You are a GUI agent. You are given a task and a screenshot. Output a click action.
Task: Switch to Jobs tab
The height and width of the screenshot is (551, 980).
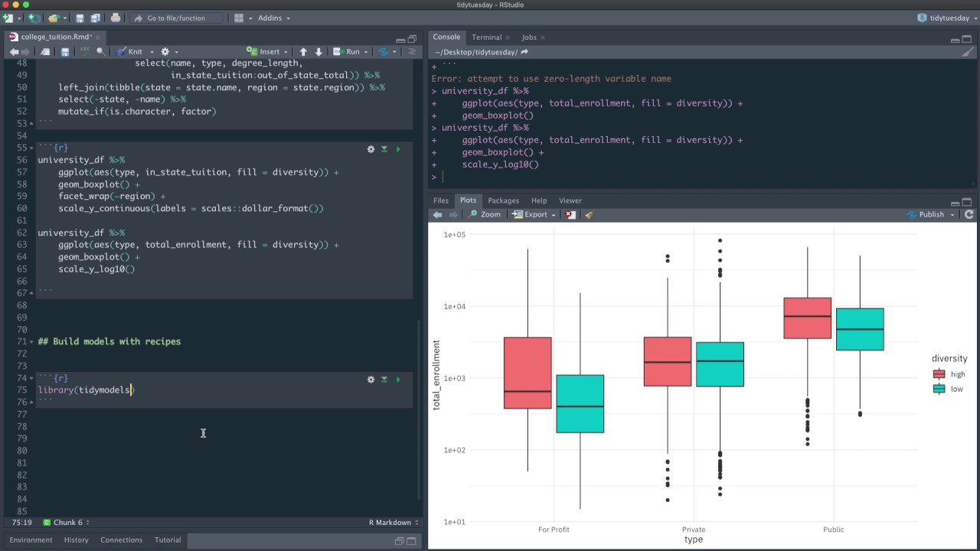tap(529, 37)
